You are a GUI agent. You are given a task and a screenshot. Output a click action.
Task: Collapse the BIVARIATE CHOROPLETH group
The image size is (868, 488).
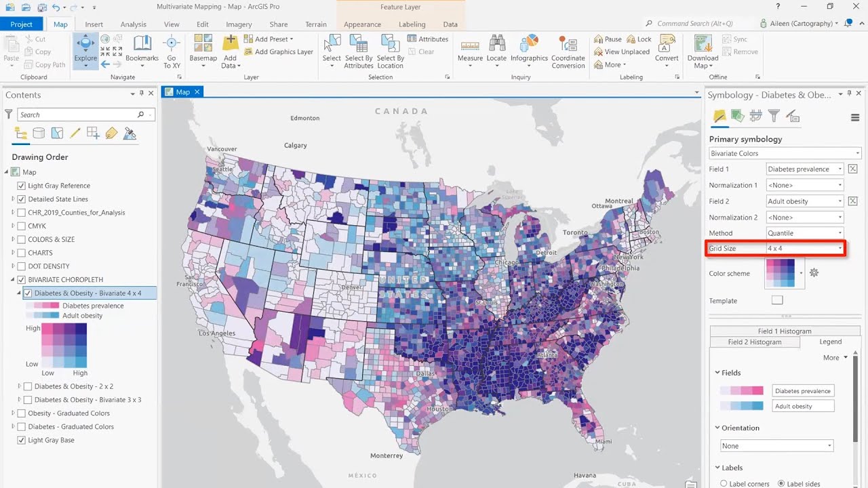pos(13,280)
